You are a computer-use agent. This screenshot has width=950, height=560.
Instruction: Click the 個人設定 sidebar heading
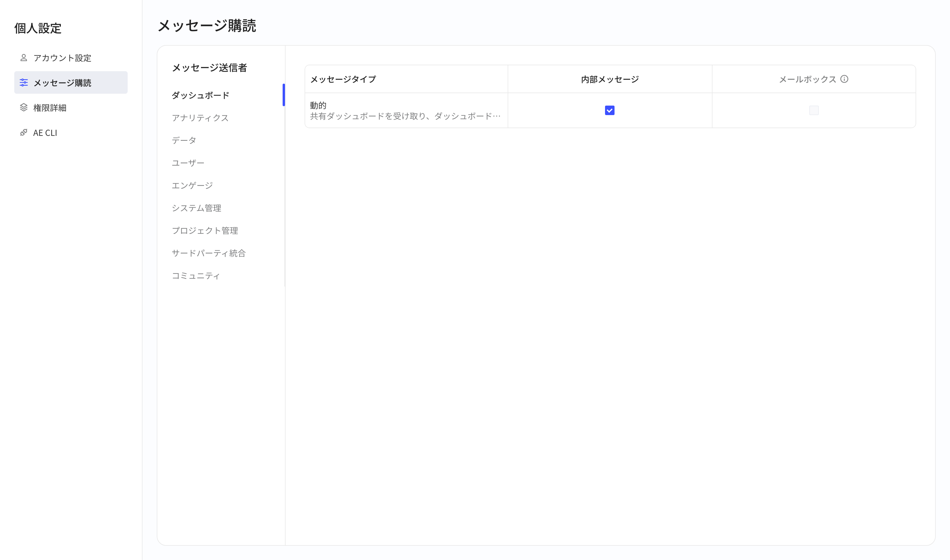coord(38,28)
